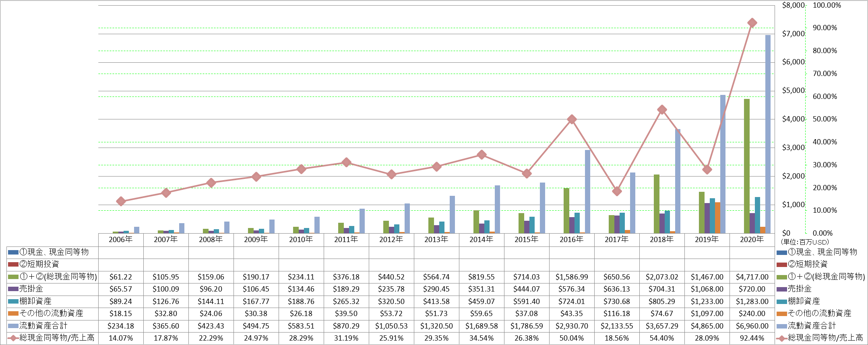The image size is (868, 345).
Task: Select the $4,000 axis label
Action: pyautogui.click(x=793, y=119)
